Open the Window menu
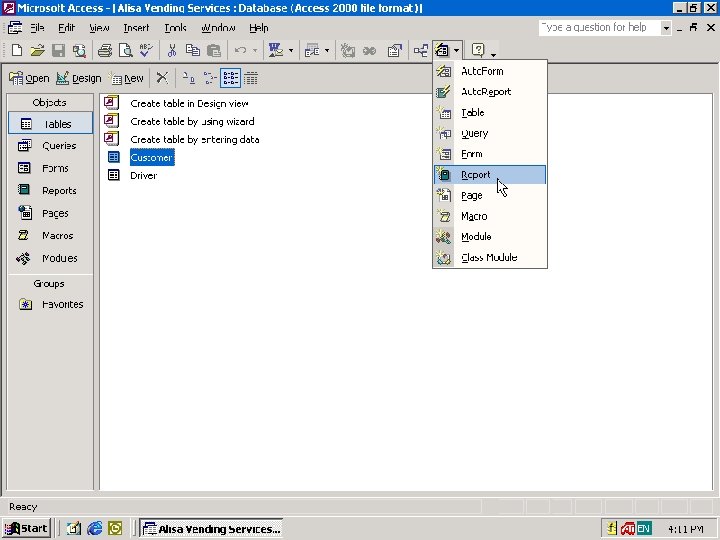 tap(218, 28)
